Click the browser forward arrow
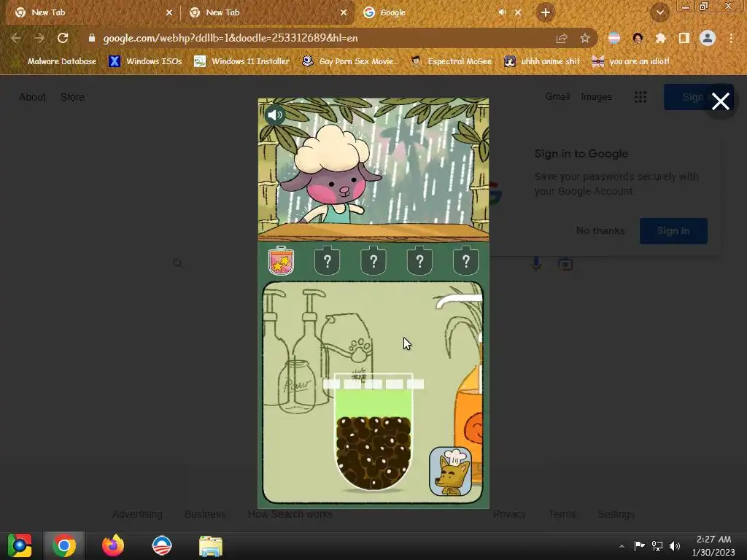 39,38
